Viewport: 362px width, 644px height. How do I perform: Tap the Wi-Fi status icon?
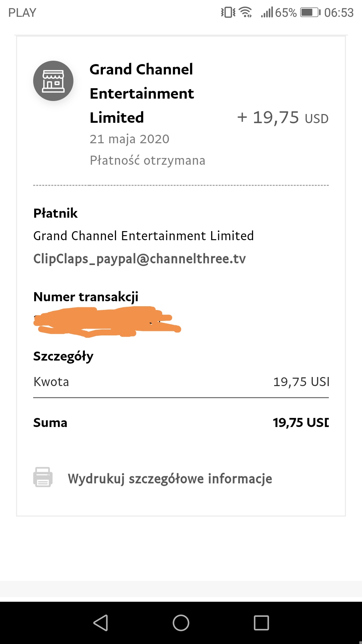point(246,12)
